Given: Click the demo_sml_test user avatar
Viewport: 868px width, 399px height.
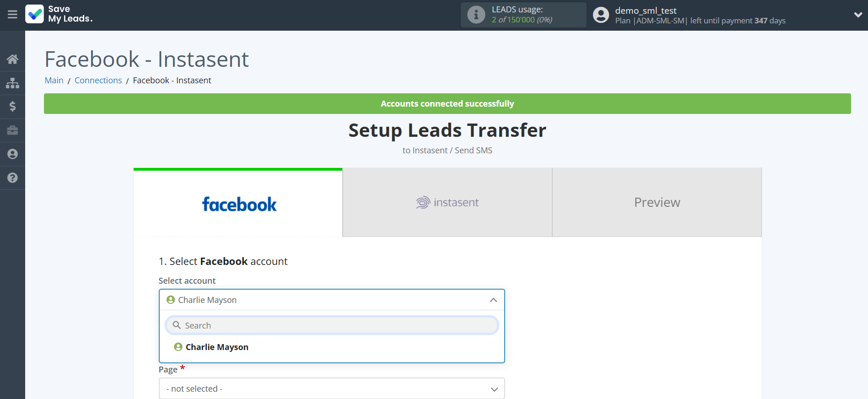Looking at the screenshot, I should click(601, 15).
